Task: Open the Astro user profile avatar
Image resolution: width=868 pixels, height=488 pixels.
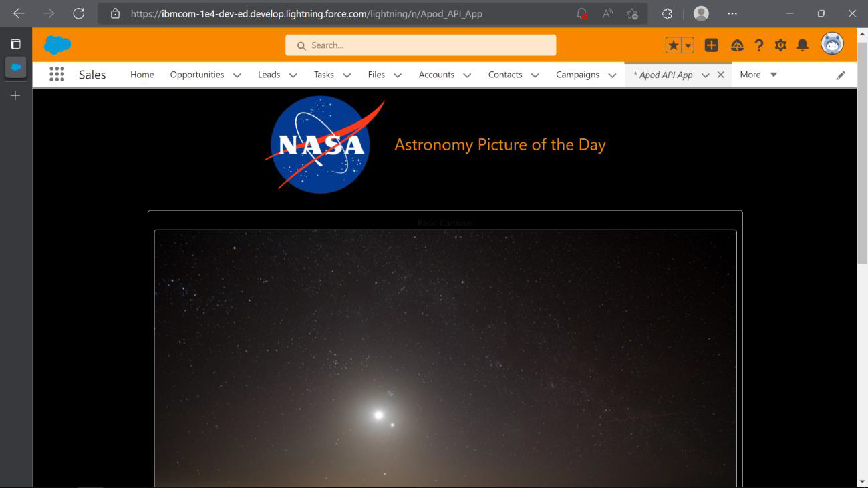Action: pos(832,43)
